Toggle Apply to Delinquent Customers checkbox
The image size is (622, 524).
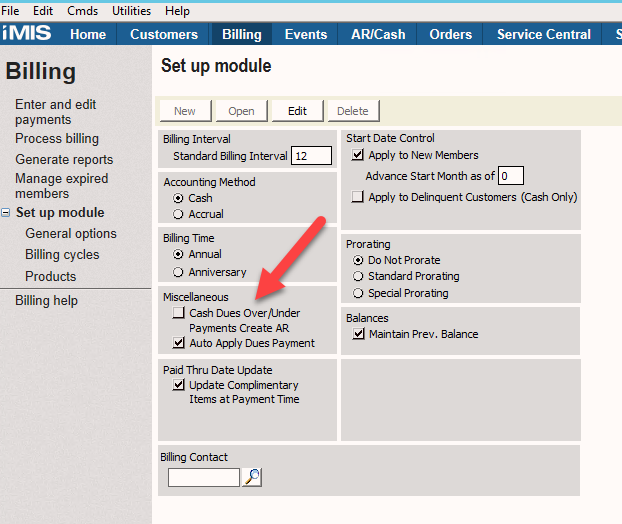tap(358, 197)
